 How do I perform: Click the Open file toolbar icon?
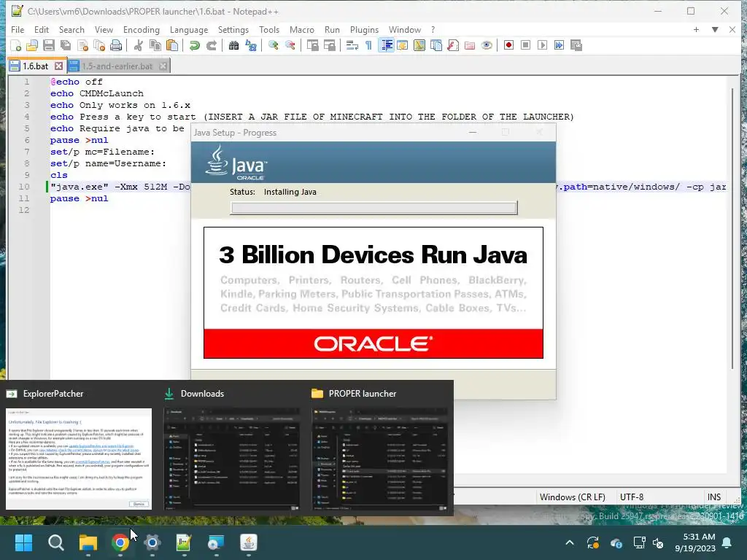[32, 46]
